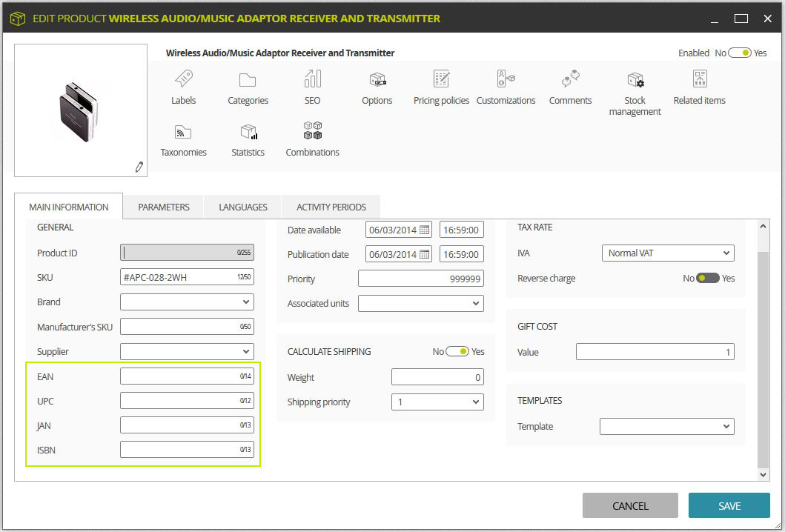Click the Publication date time field
The width and height of the screenshot is (785, 532).
(x=461, y=254)
